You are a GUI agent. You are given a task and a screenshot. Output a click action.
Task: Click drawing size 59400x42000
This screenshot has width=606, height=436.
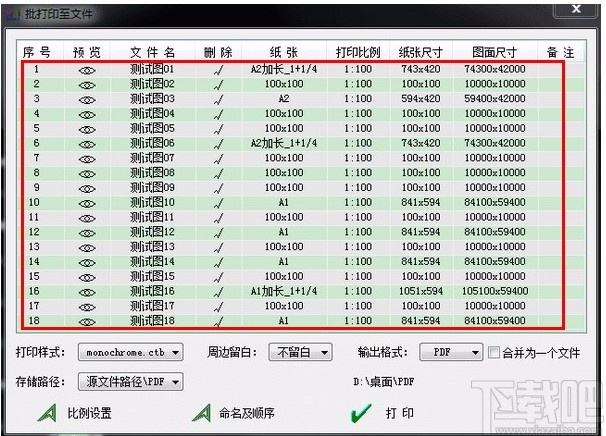coord(495,99)
